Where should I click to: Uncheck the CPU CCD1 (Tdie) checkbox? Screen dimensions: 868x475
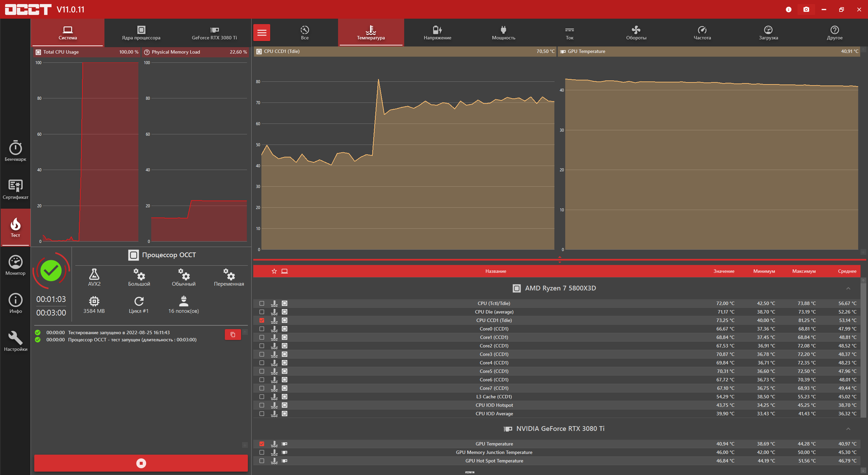tap(262, 320)
